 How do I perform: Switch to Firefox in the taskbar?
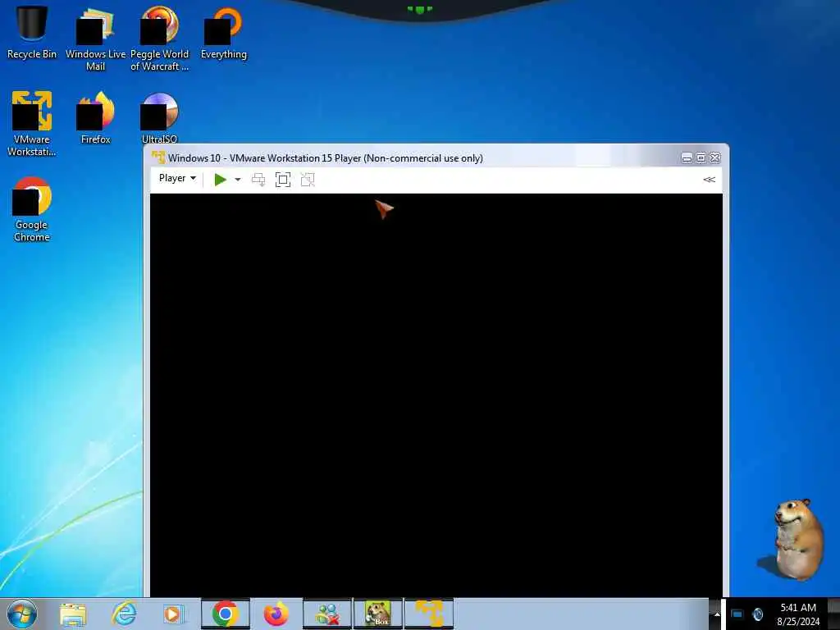[276, 614]
